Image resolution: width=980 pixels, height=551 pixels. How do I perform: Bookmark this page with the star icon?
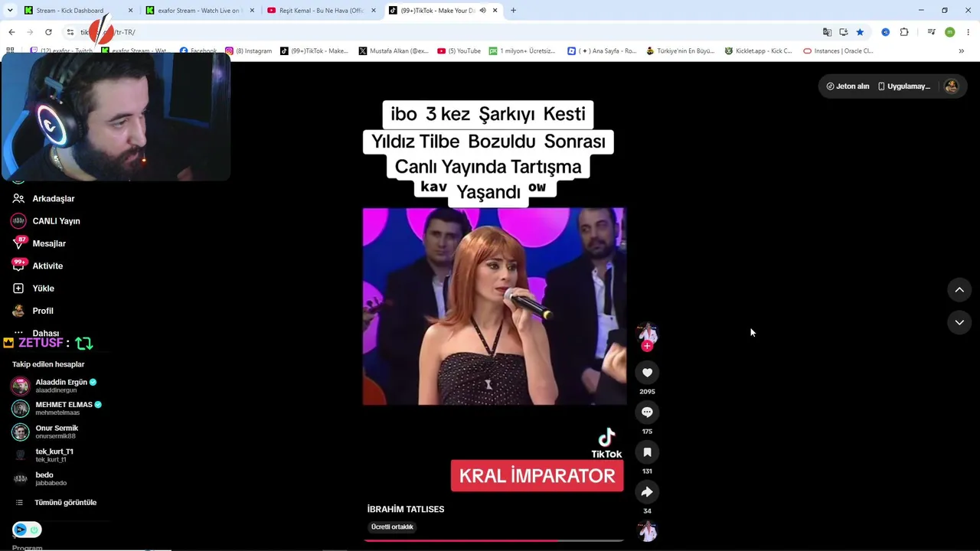860,32
